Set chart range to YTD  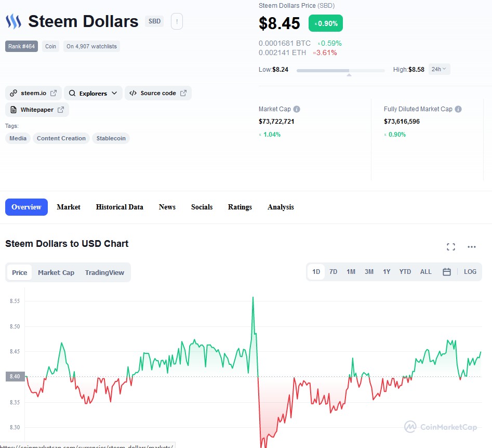point(405,272)
